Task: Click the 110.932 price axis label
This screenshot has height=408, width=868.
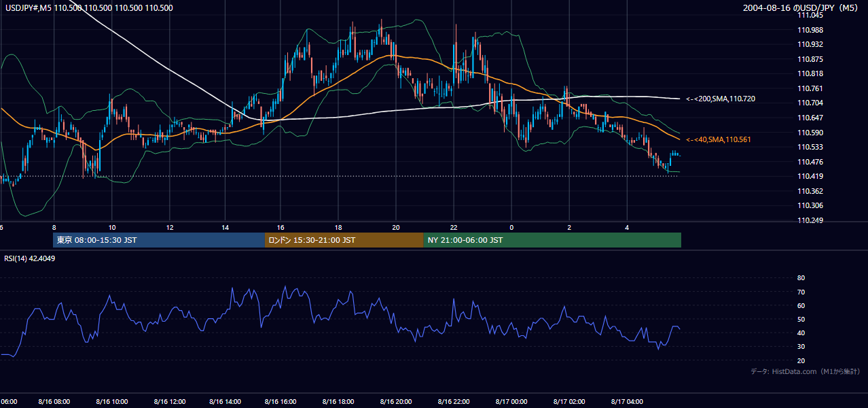Action: pyautogui.click(x=811, y=44)
